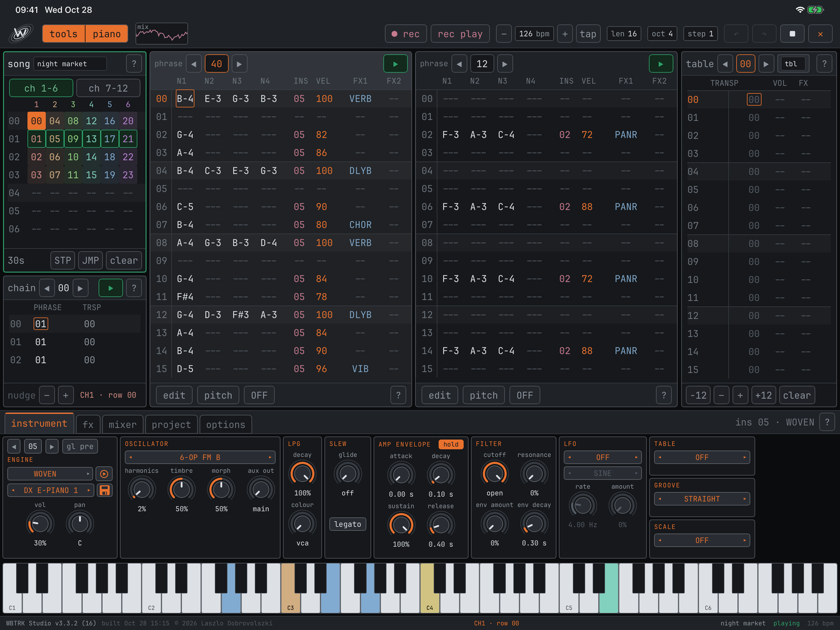Play phrase 40 with its green play icon
The width and height of the screenshot is (840, 630).
point(395,64)
